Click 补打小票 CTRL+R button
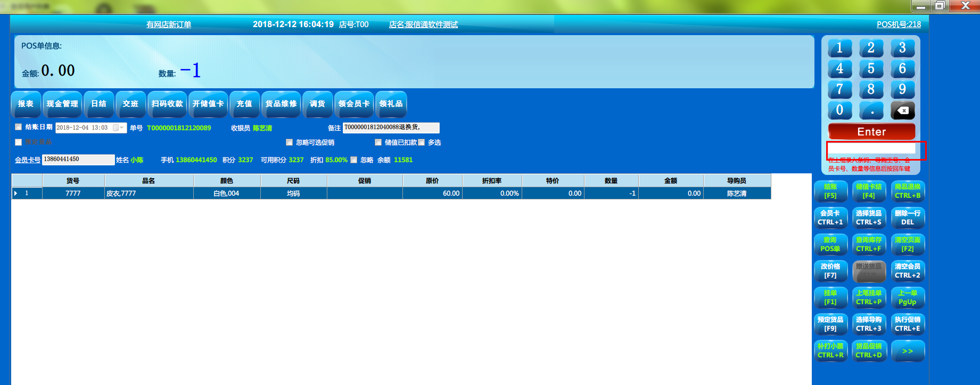 pos(830,351)
